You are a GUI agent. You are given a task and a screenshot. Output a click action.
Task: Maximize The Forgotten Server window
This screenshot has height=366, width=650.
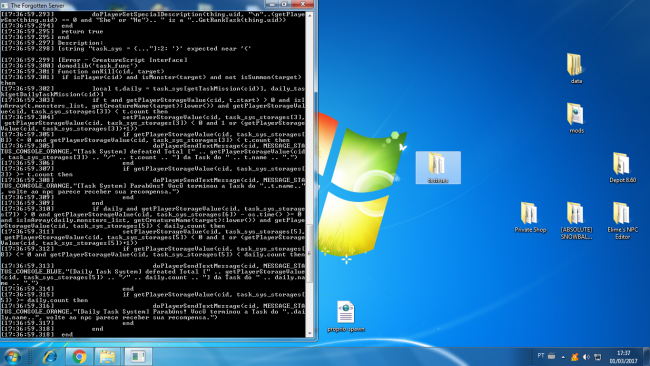(x=284, y=4)
